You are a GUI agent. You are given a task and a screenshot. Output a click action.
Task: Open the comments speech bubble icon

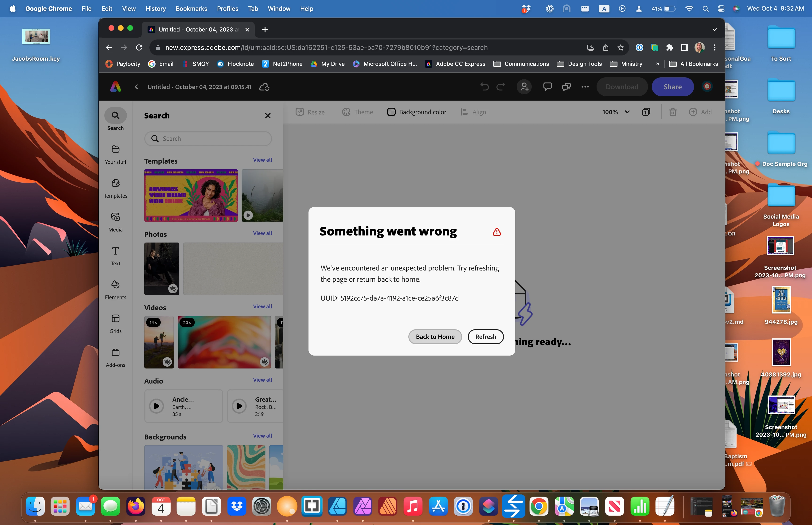tap(547, 86)
